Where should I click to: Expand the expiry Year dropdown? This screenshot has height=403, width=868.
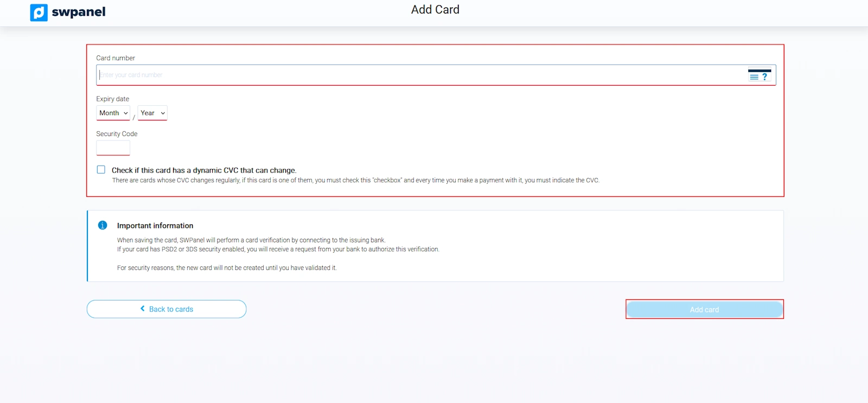tap(152, 113)
